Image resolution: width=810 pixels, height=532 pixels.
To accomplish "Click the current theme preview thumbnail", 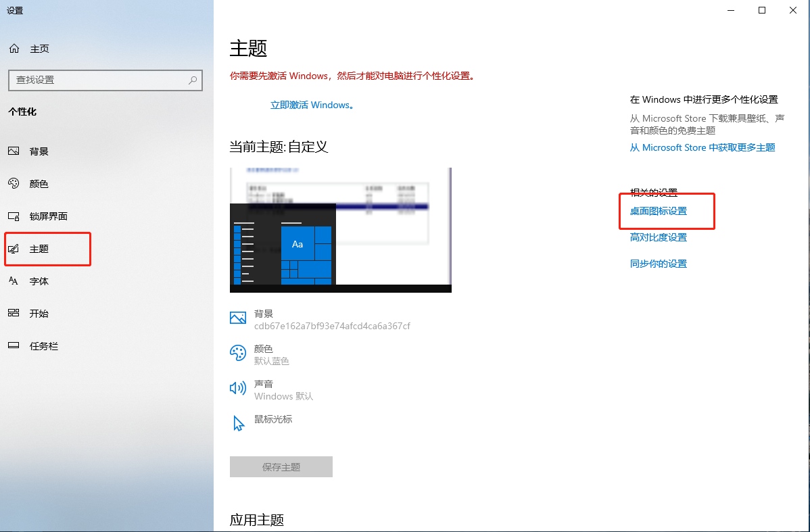I will point(341,230).
